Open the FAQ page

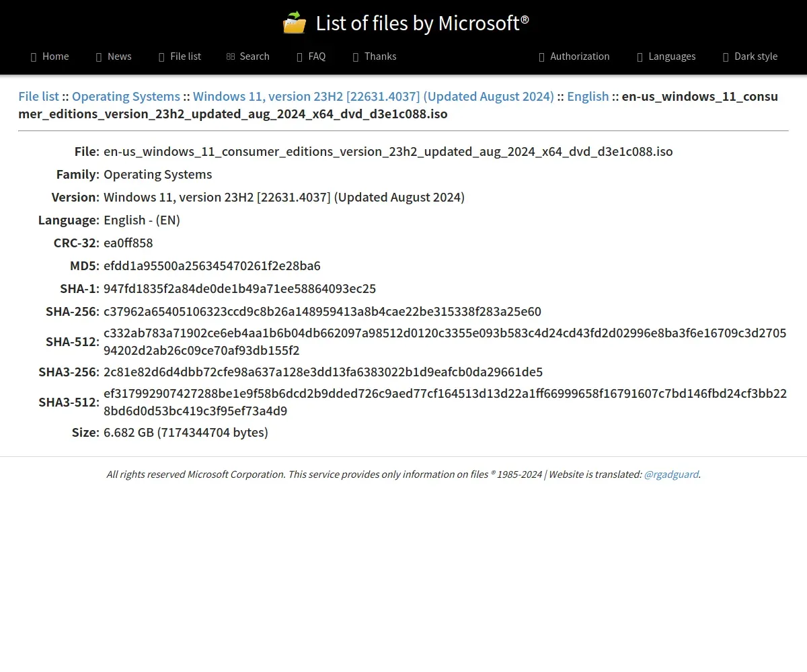tap(311, 56)
